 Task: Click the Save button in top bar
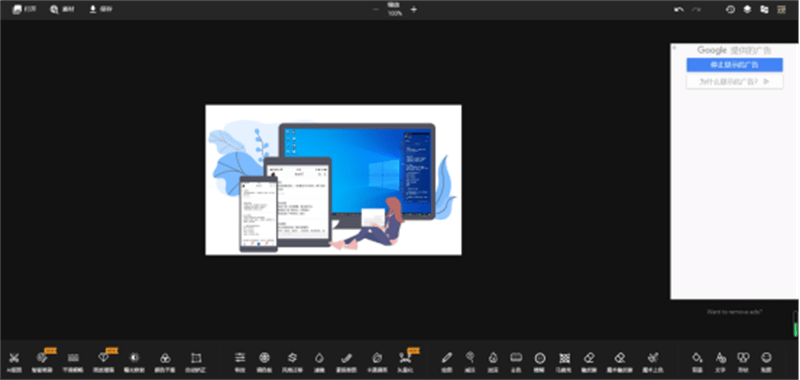coord(101,9)
